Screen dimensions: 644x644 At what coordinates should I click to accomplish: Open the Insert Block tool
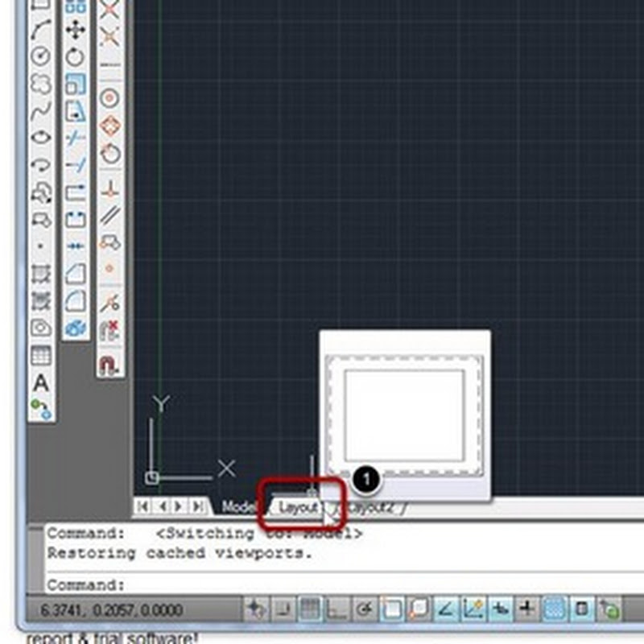41,192
